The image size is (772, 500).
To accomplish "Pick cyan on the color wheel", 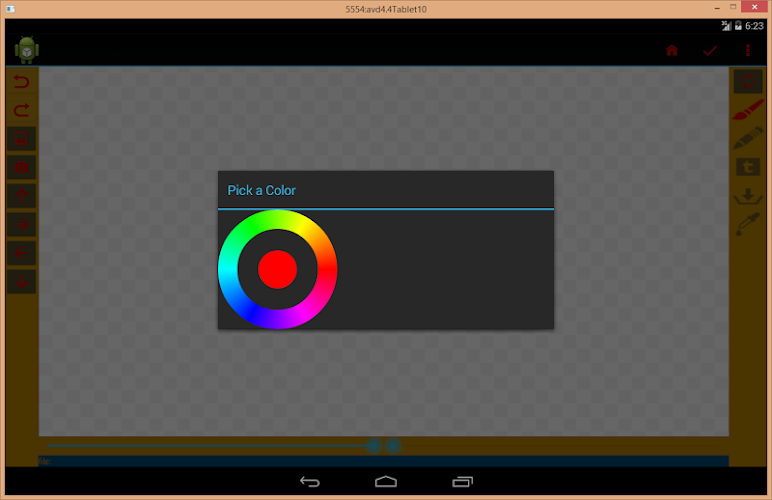I will click(227, 269).
